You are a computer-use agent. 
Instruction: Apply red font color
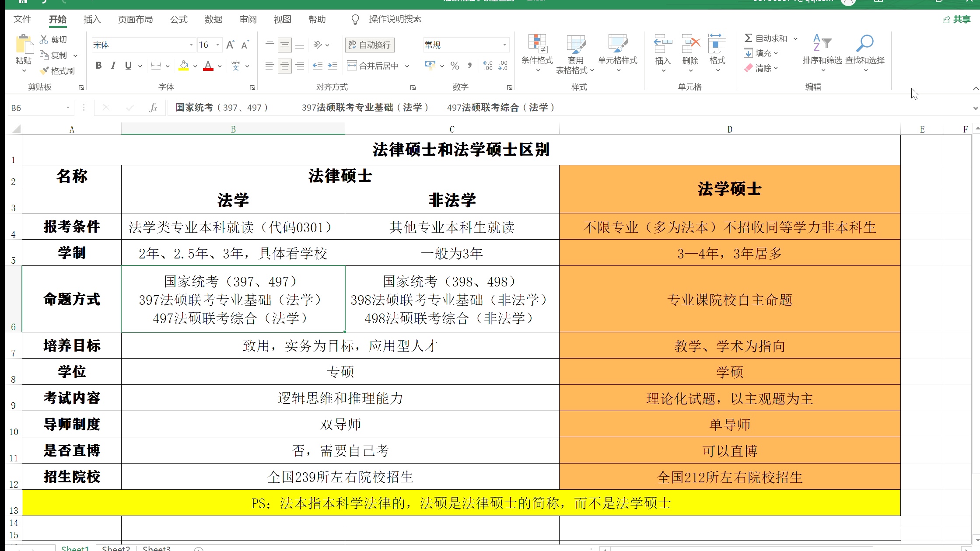(x=208, y=66)
